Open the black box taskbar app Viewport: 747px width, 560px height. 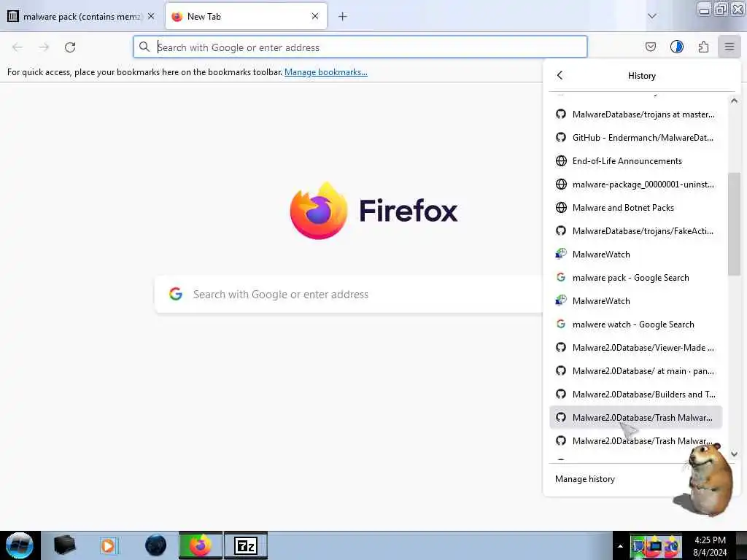[x=64, y=545]
